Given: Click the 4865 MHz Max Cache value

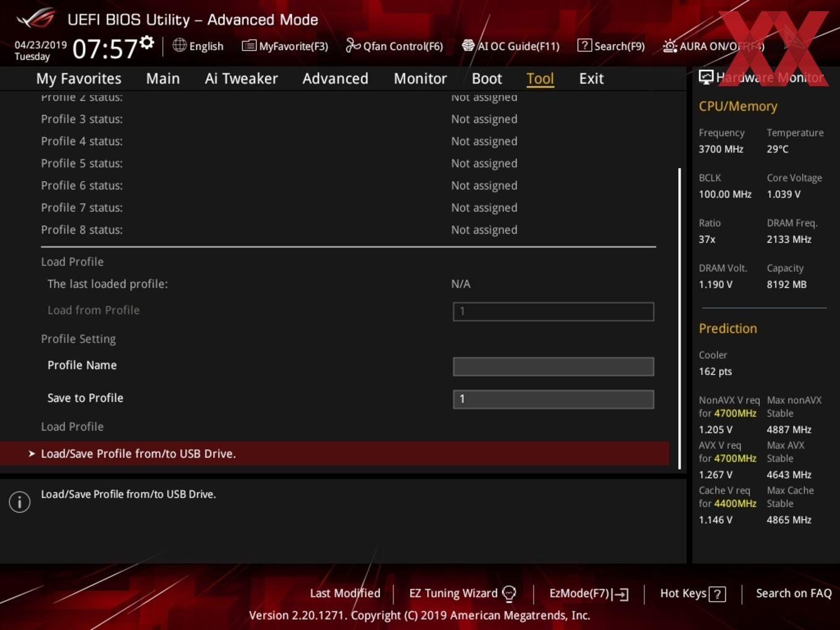Looking at the screenshot, I should (x=789, y=520).
